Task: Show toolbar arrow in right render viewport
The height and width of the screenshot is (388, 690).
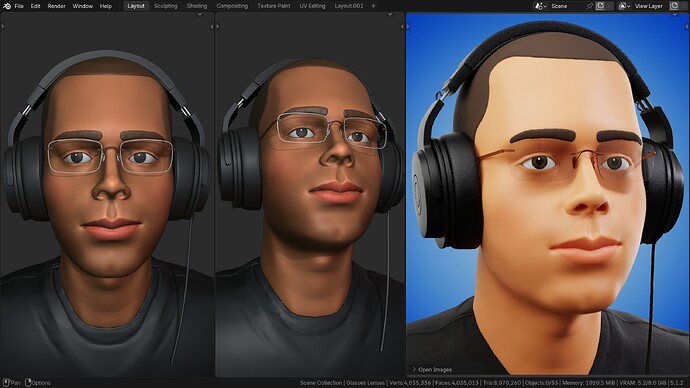Action: [x=408, y=26]
